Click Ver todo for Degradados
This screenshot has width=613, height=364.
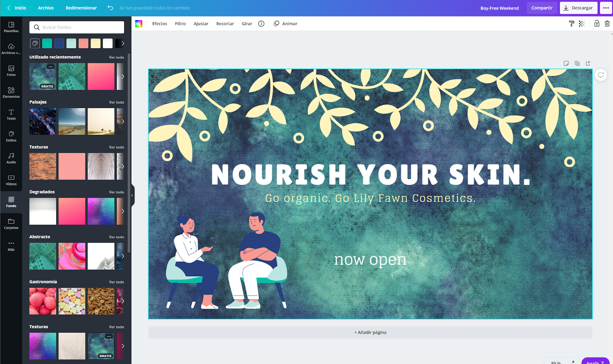[x=116, y=192]
